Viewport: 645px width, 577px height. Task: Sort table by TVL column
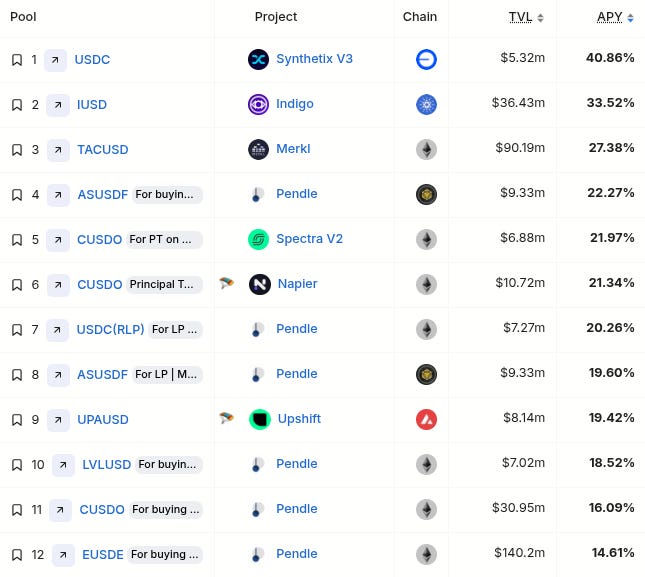click(526, 17)
